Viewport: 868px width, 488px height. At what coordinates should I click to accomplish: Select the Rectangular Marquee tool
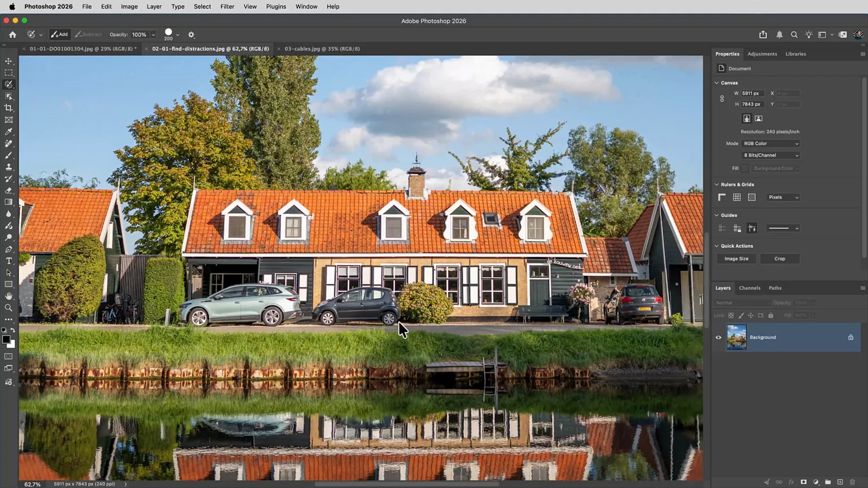click(x=9, y=73)
